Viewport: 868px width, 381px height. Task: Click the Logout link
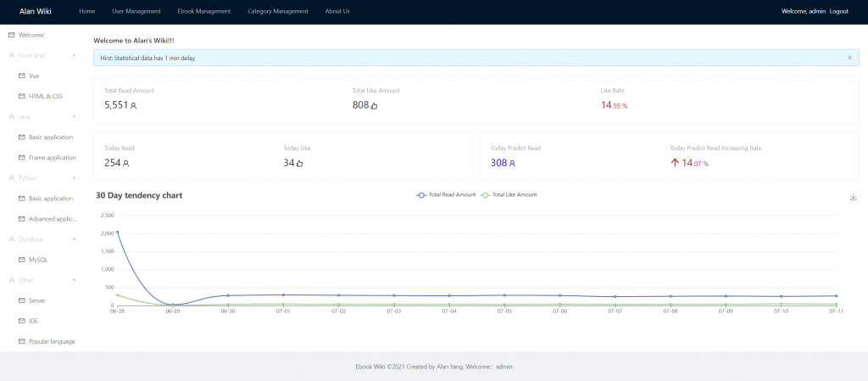click(x=838, y=11)
